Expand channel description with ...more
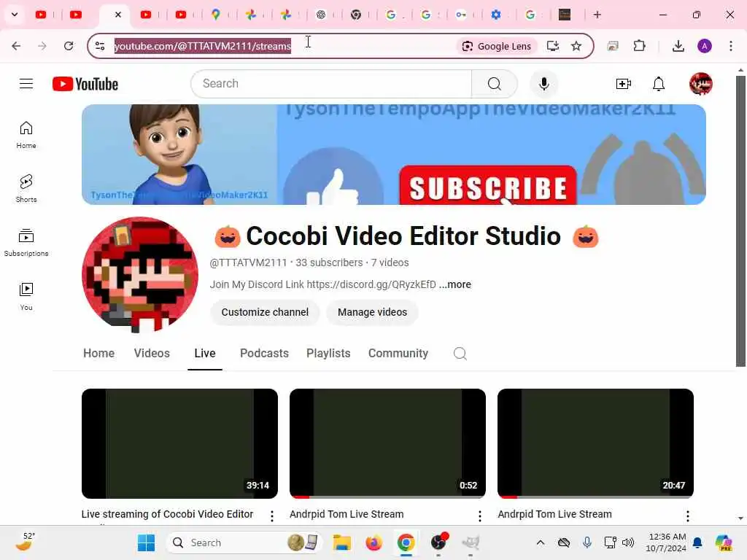 [x=455, y=285]
